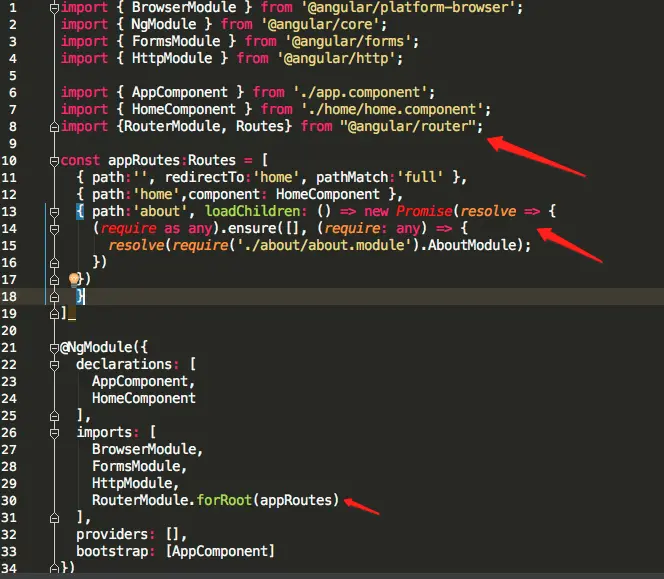Click line number 12 in the gutter
Screen dimensions: 664x579
click(9, 195)
